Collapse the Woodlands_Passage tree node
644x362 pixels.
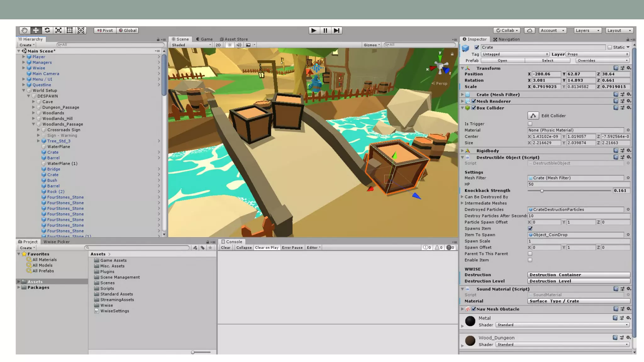point(34,124)
